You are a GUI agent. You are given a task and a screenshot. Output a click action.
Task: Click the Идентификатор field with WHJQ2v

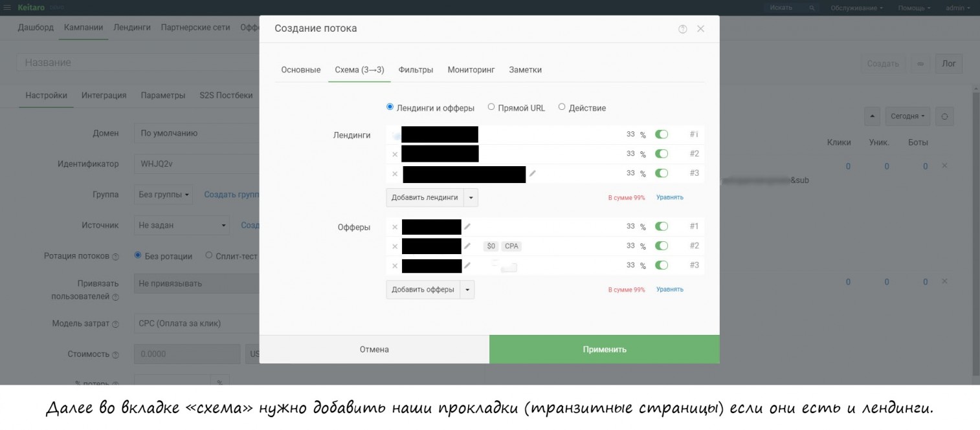point(197,164)
